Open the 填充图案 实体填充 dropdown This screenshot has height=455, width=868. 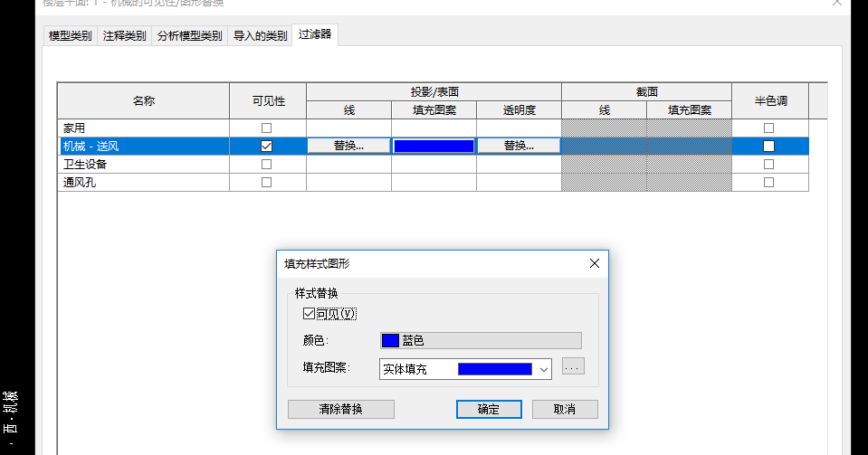(465, 369)
